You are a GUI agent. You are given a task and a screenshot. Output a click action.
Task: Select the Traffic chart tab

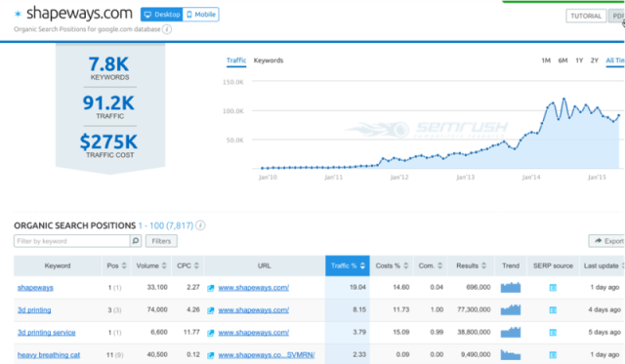[236, 61]
